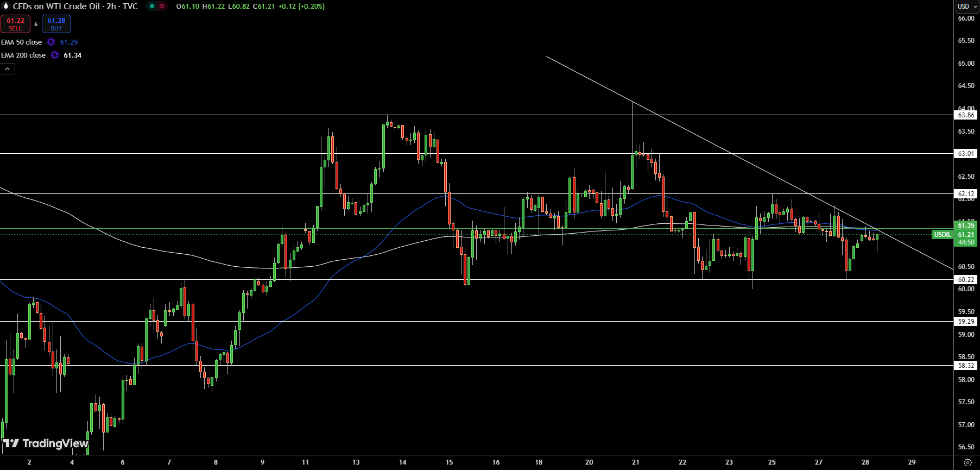Image resolution: width=980 pixels, height=470 pixels.
Task: Click the SELL button at 61.22
Action: pos(15,24)
